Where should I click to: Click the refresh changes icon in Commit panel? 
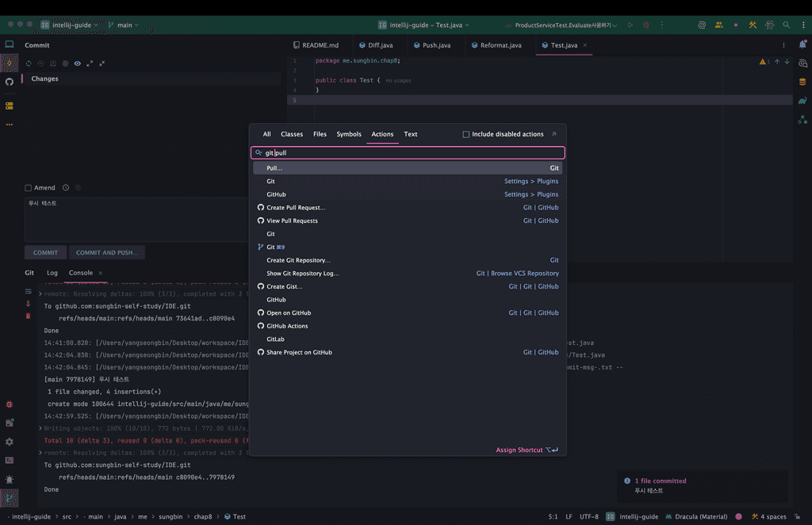tap(29, 63)
